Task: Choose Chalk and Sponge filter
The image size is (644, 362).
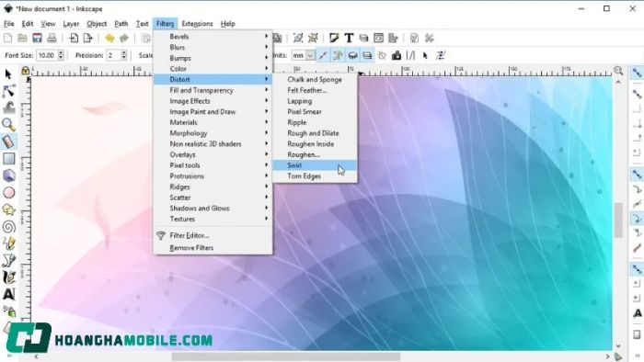Action: (315, 79)
